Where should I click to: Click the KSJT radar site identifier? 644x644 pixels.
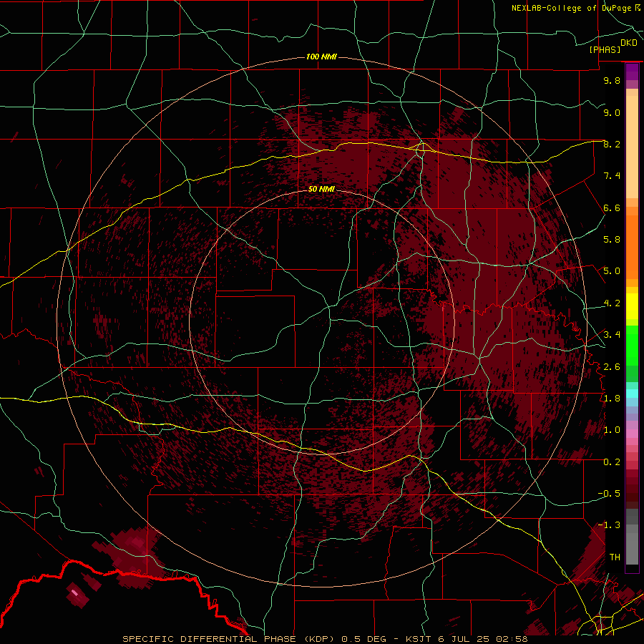[417, 639]
